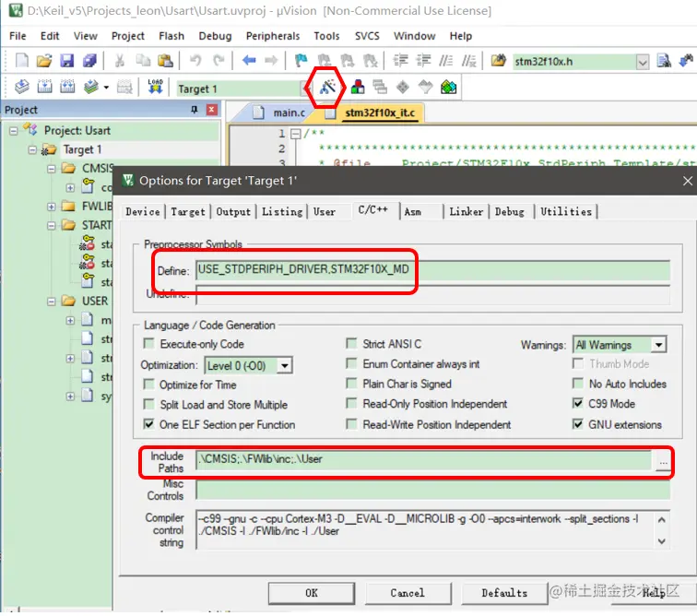Open the Warnings dropdown
This screenshot has height=616, width=697.
(659, 345)
